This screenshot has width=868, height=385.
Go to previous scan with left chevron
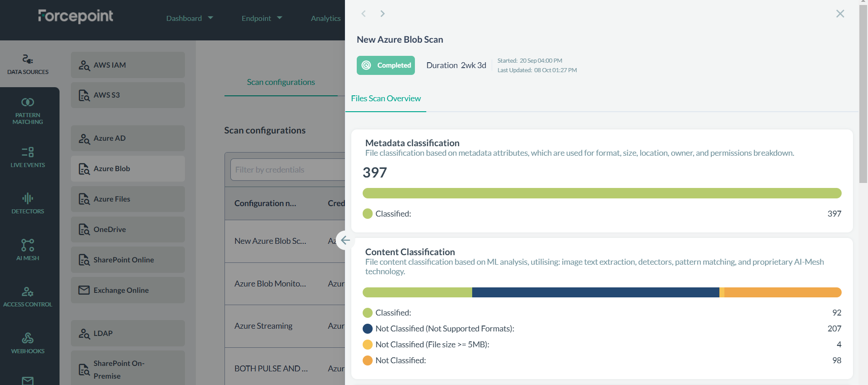point(364,14)
